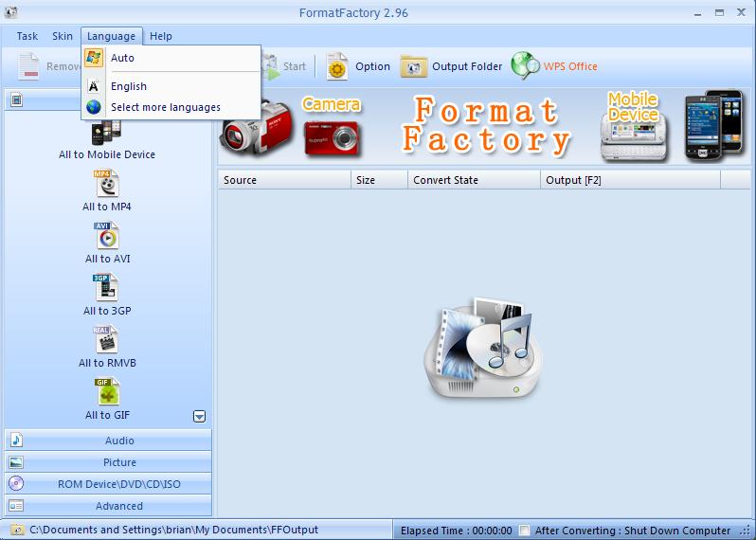Viewport: 756px width, 540px height.
Task: Click the All to RMVB icon
Action: tap(105, 339)
